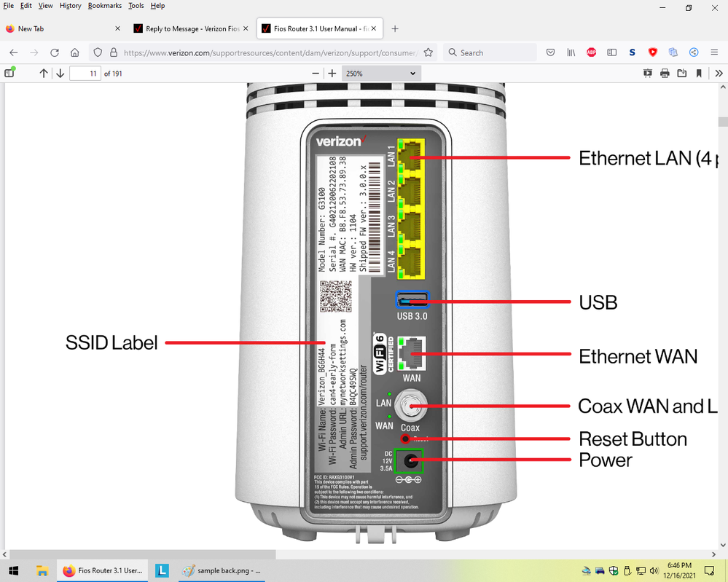Go forward one page
This screenshot has width=728, height=582.
click(x=34, y=52)
